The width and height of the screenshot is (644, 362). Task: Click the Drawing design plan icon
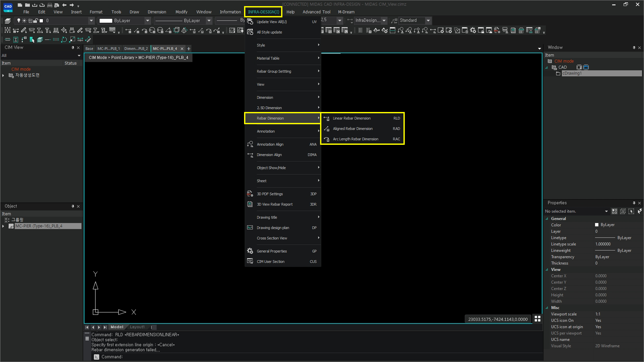(250, 227)
